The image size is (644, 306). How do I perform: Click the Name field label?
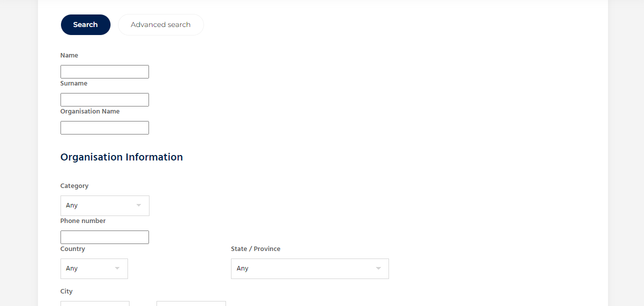coord(69,55)
